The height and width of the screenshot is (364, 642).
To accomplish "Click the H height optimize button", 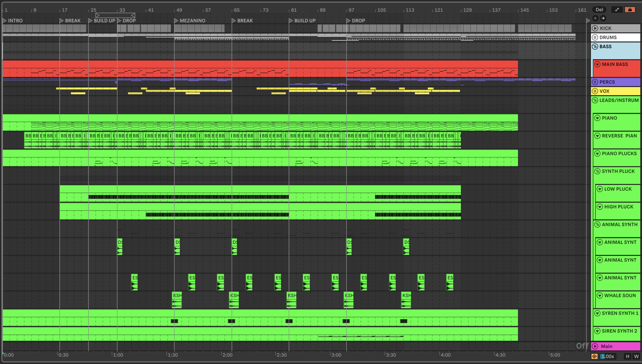I will 628,356.
